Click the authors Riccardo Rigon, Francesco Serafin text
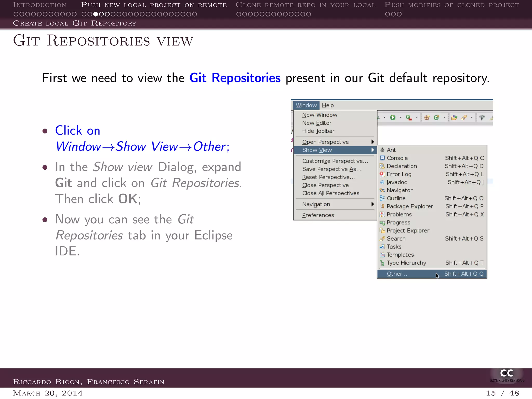Image resolution: width=532 pixels, height=399 pixels. coord(89,382)
